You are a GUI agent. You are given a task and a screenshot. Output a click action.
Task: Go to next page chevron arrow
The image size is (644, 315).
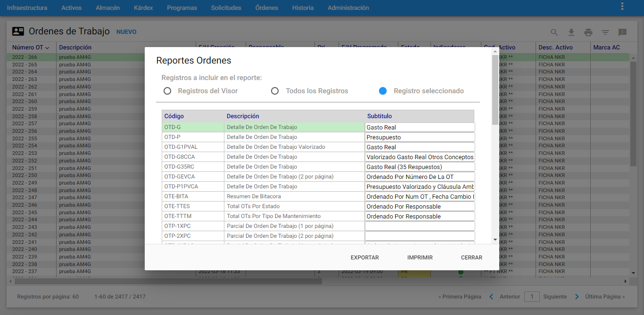[577, 297]
